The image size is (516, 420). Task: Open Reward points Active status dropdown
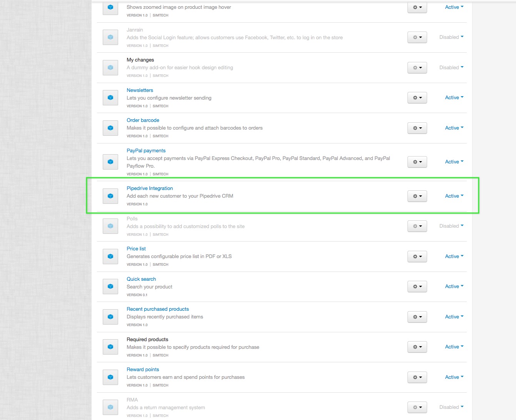(454, 377)
